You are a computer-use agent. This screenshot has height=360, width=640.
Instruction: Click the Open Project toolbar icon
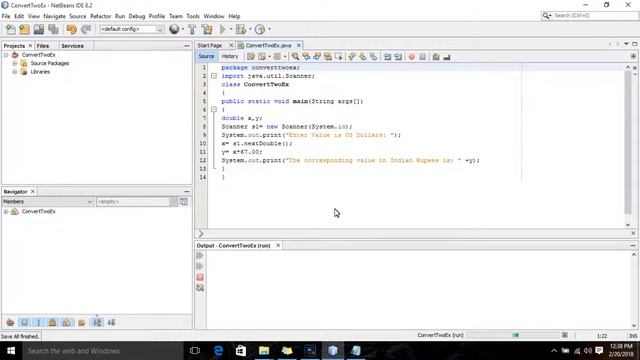coord(39,29)
